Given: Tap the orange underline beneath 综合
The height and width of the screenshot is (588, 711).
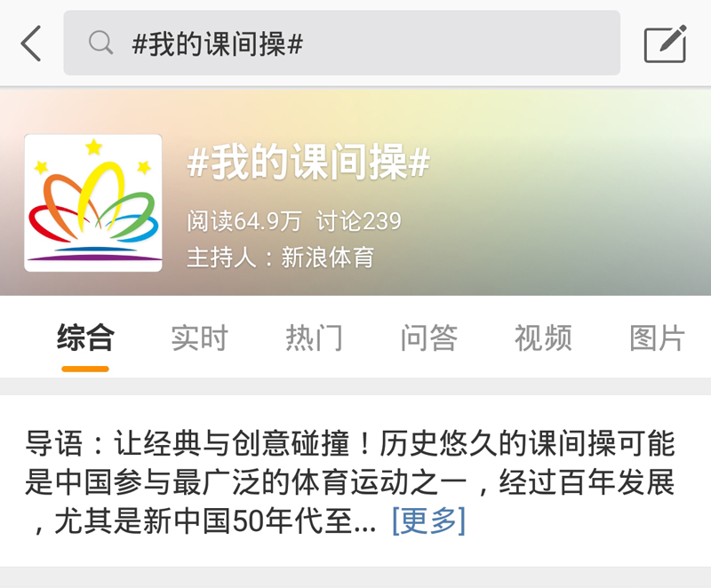Looking at the screenshot, I should 85,369.
